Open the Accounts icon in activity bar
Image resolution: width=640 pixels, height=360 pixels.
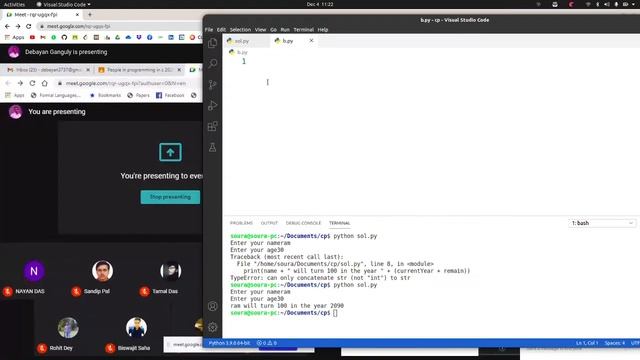coord(213,306)
